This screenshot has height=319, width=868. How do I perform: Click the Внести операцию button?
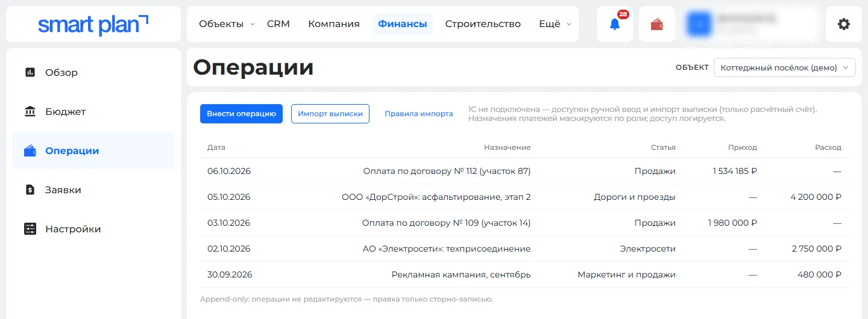point(241,114)
